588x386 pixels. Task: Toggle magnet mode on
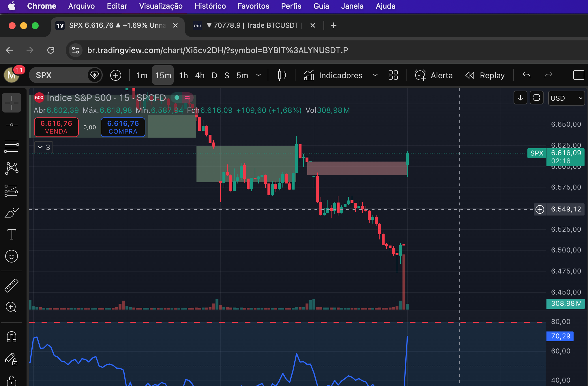click(12, 337)
